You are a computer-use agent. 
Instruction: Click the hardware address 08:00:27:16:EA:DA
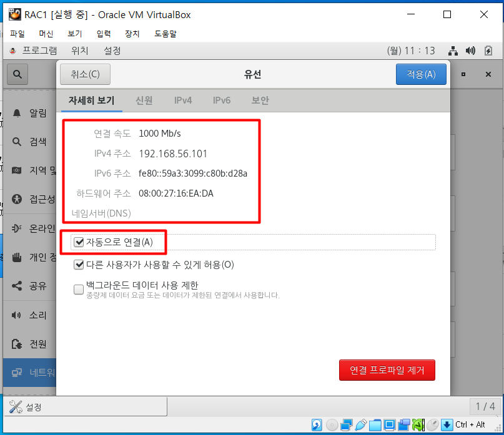[x=176, y=193]
